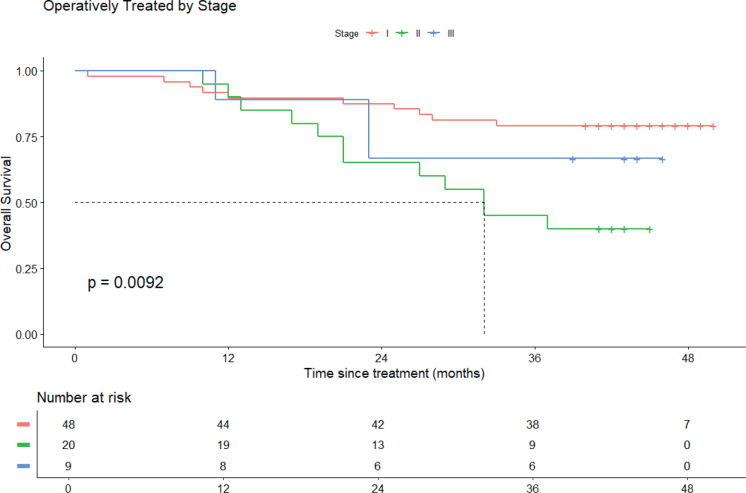Click the 1.00 tick label on the y-axis
746x493 pixels.
(x=29, y=71)
